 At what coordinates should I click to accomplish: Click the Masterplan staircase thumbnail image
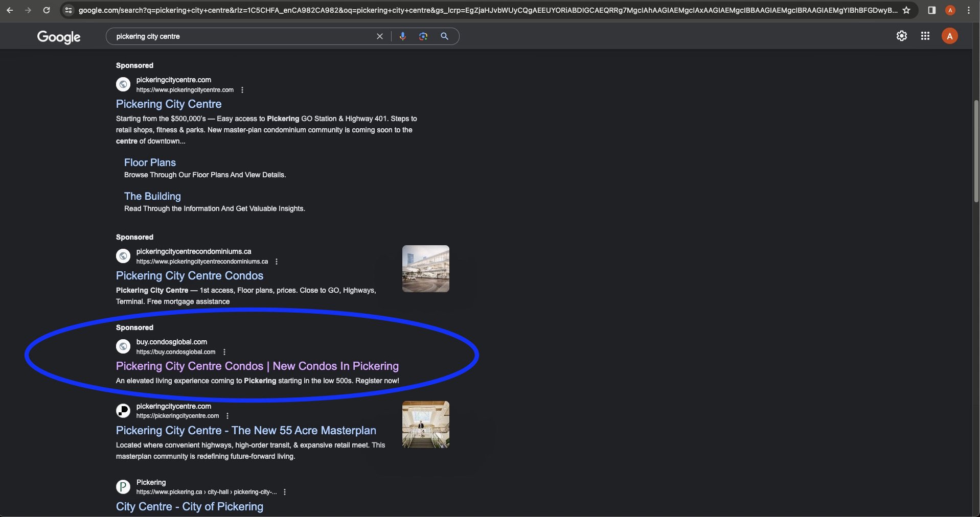(426, 425)
